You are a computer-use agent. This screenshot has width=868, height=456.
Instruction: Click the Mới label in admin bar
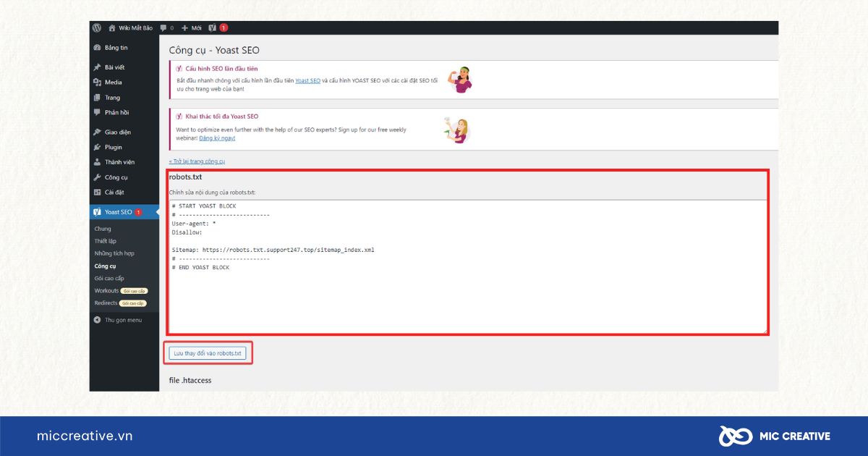(197, 28)
